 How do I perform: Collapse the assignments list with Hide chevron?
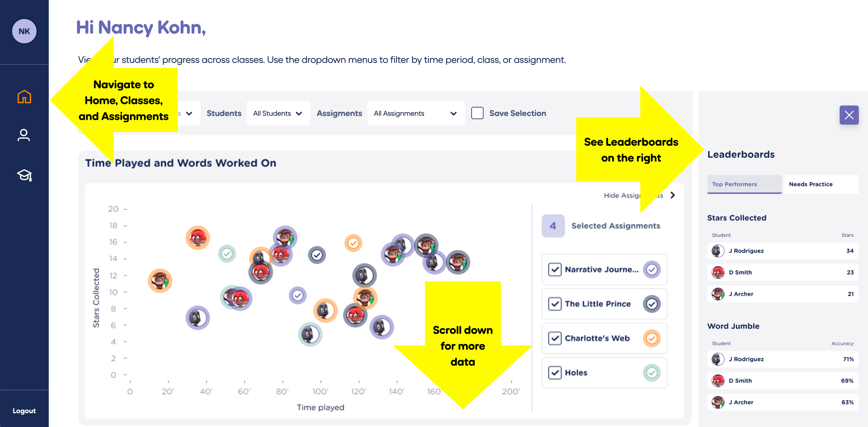point(673,195)
